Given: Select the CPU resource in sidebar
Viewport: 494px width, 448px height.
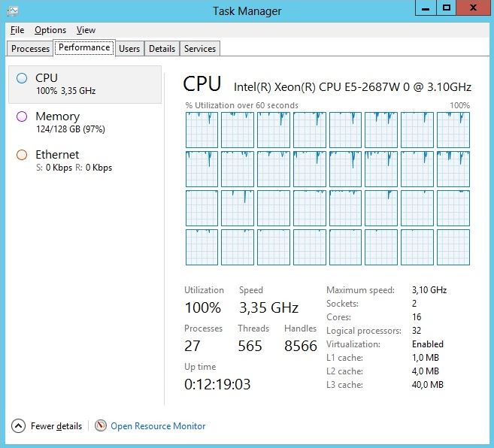Looking at the screenshot, I should click(85, 84).
